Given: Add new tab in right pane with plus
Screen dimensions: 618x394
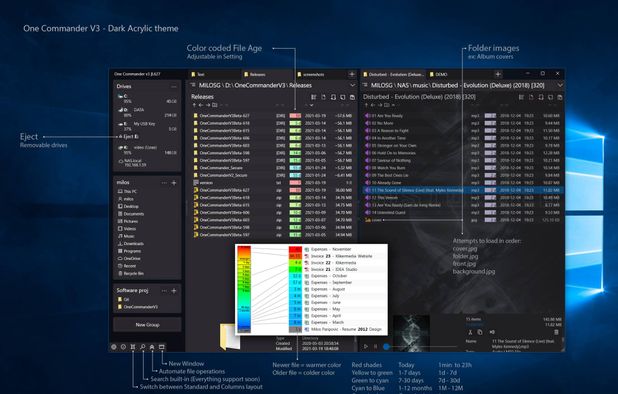Looking at the screenshot, I should click(x=498, y=74).
